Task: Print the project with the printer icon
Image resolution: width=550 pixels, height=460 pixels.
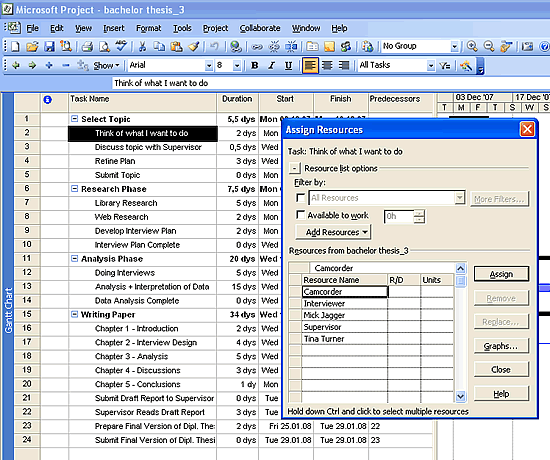Action: 87,46
